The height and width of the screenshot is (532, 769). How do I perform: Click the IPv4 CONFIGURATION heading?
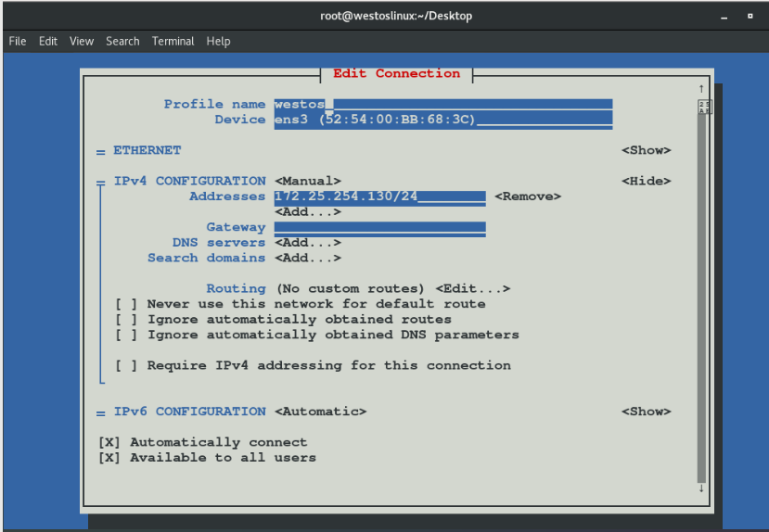[x=190, y=182]
